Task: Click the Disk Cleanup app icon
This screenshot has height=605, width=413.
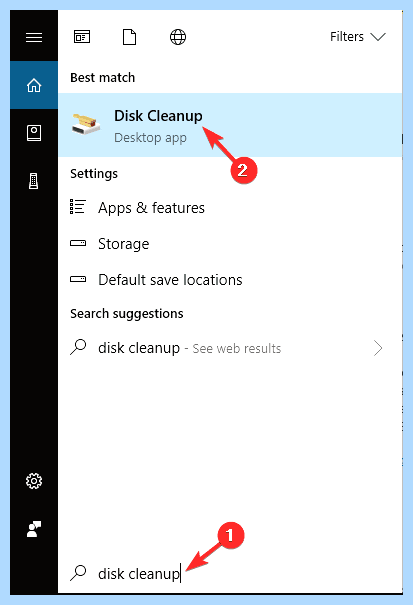Action: click(x=86, y=125)
